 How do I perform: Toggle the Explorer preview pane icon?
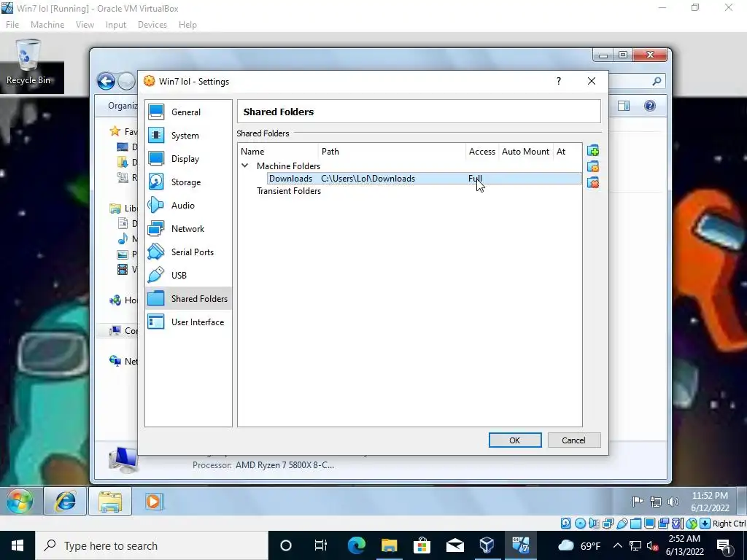click(x=624, y=106)
